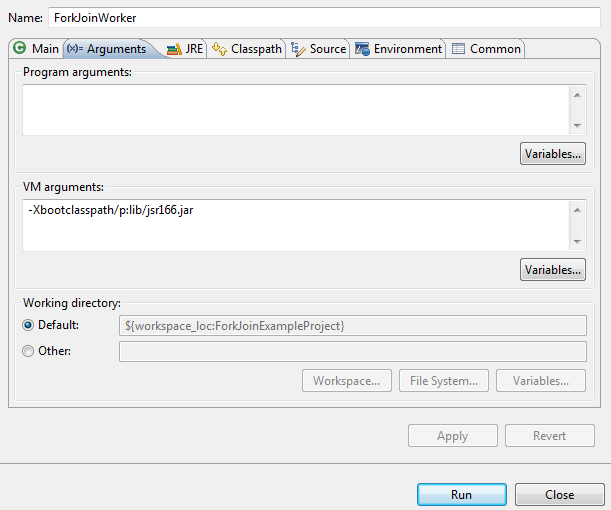611x510 pixels.
Task: Open the JRE tab
Action: pyautogui.click(x=185, y=49)
